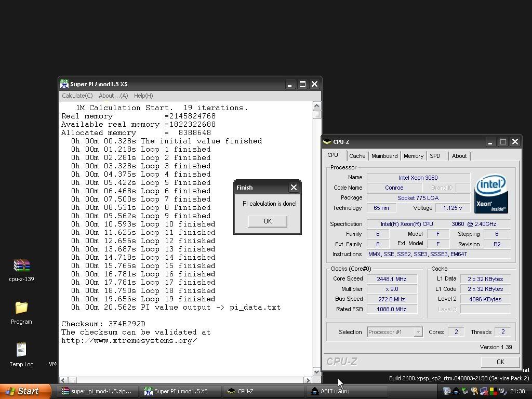Switch to the Cache tab in CPU-Z
The width and height of the screenshot is (532, 399).
357,156
